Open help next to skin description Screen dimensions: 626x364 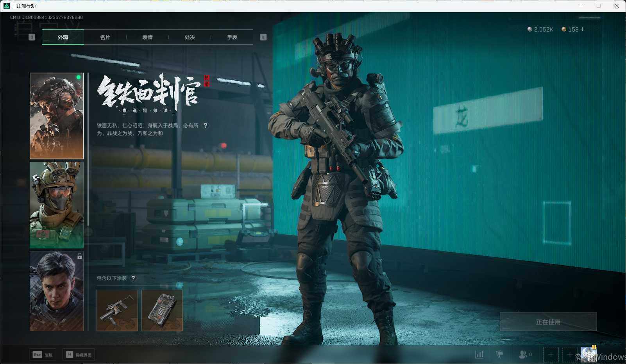[206, 125]
